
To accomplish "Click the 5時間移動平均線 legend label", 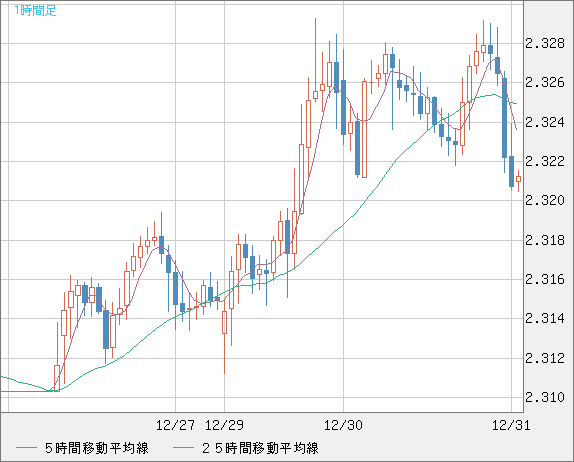I will click(x=97, y=448).
